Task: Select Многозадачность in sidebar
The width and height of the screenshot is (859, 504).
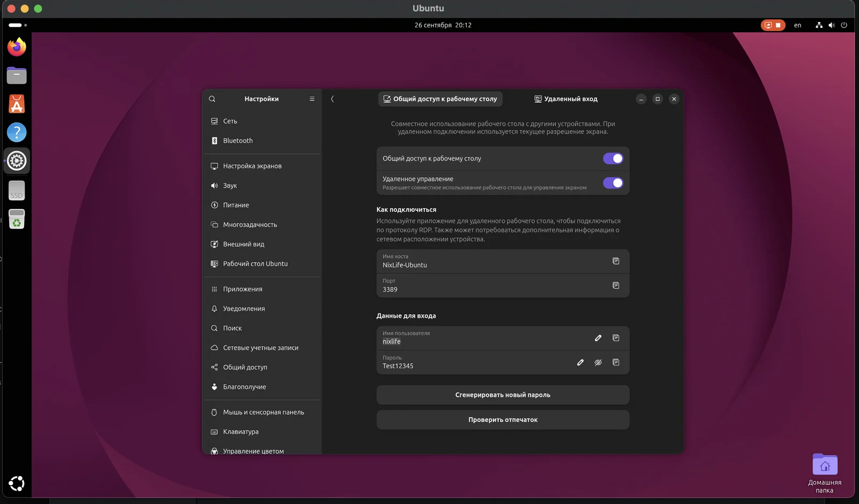Action: [262, 225]
